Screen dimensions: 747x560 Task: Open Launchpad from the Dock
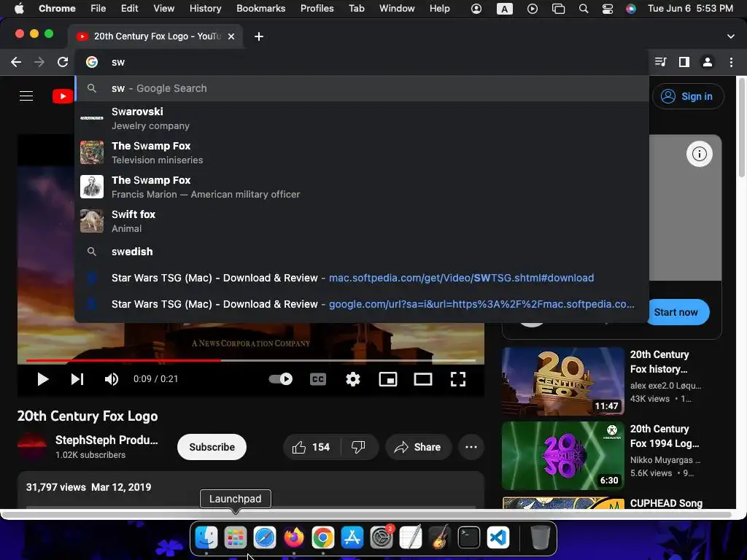coord(236,537)
